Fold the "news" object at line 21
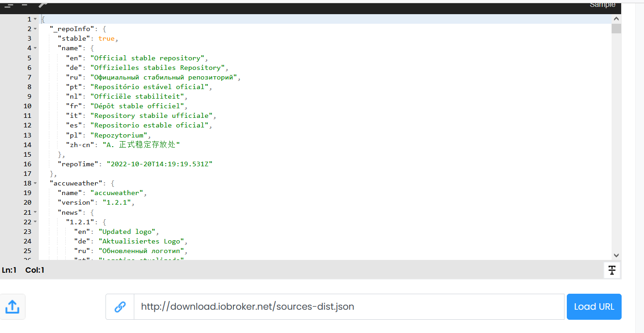Image resolution: width=644 pixels, height=333 pixels. [35, 212]
